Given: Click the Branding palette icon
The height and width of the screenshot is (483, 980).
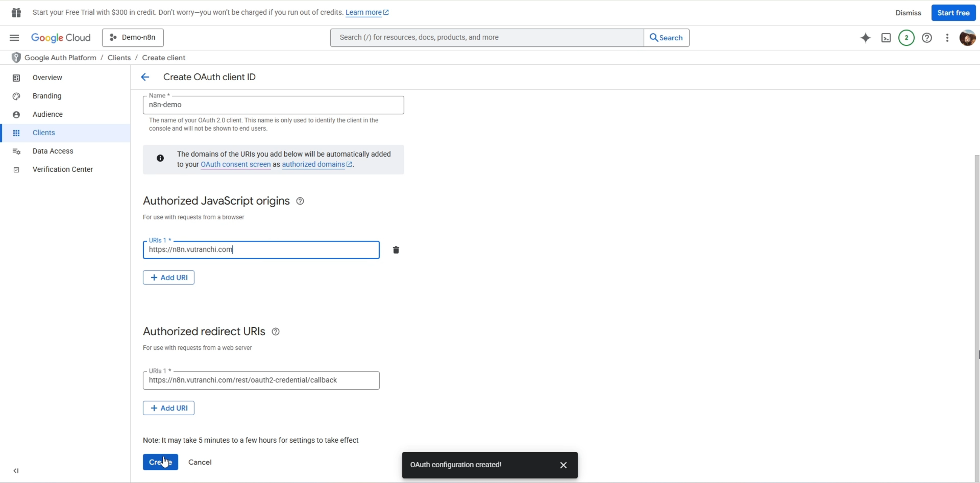Looking at the screenshot, I should [x=16, y=96].
